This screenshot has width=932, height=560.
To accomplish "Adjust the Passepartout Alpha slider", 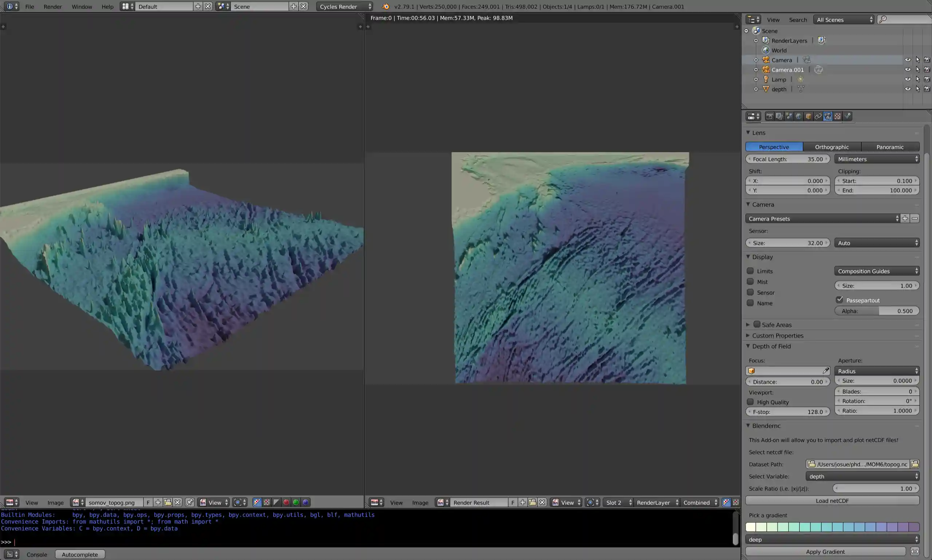I will 877,311.
